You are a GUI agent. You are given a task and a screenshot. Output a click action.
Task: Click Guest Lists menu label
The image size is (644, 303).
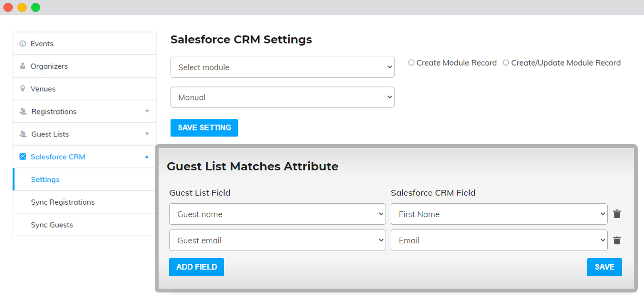click(50, 134)
